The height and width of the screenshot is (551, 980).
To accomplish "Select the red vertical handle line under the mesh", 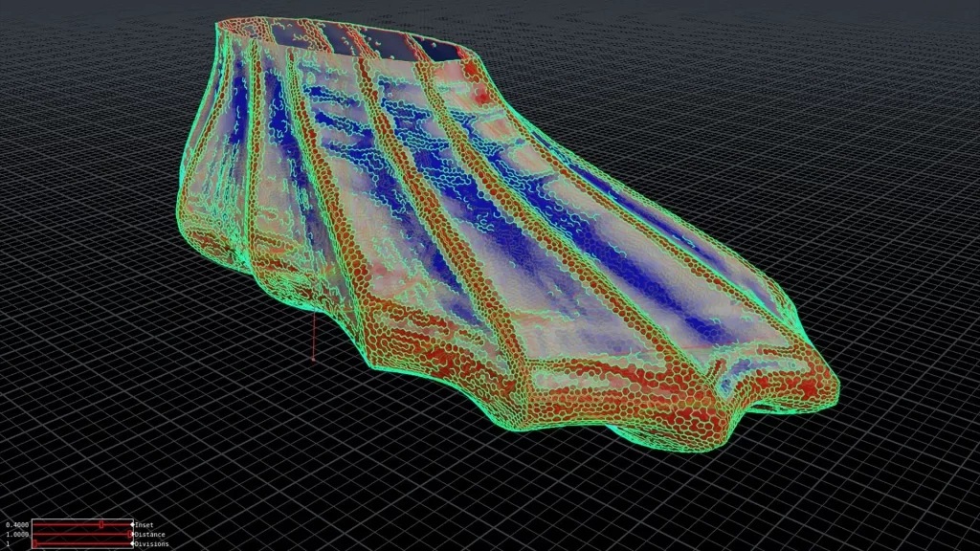I will pyautogui.click(x=314, y=337).
